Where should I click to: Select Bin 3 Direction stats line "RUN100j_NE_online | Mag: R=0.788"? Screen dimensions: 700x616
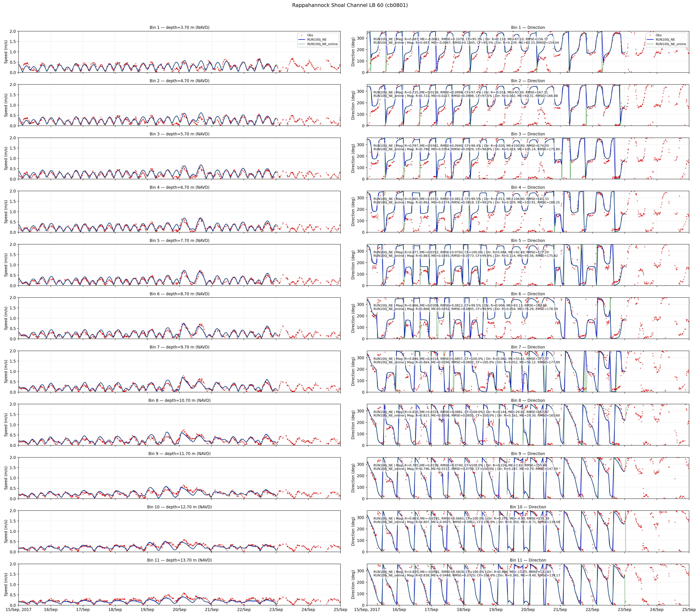coord(467,149)
